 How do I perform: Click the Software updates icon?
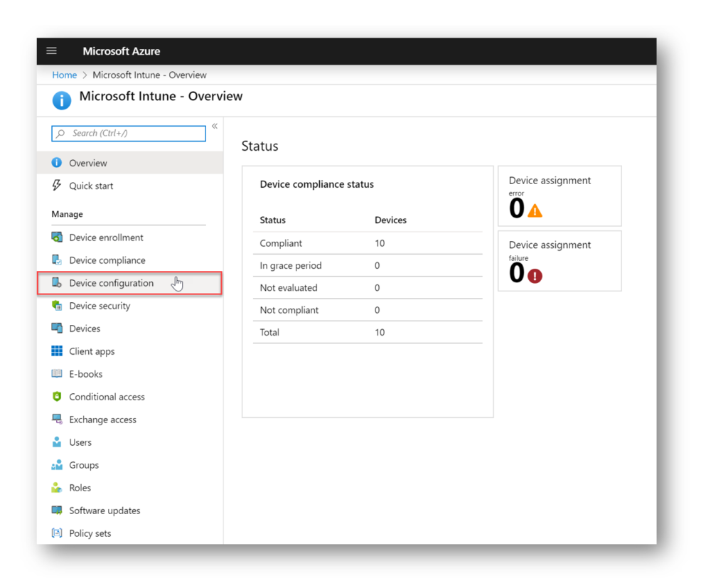click(x=57, y=510)
